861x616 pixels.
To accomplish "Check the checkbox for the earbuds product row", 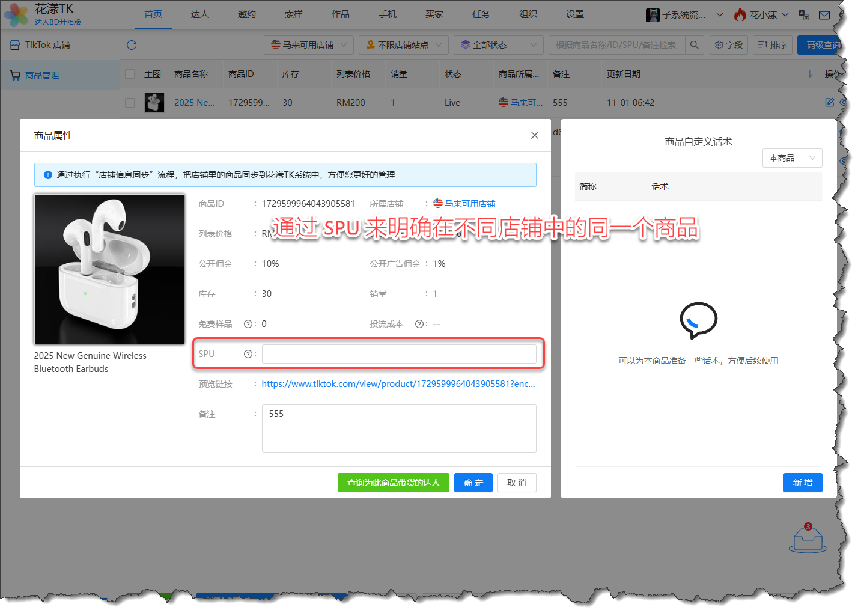I will pos(130,103).
